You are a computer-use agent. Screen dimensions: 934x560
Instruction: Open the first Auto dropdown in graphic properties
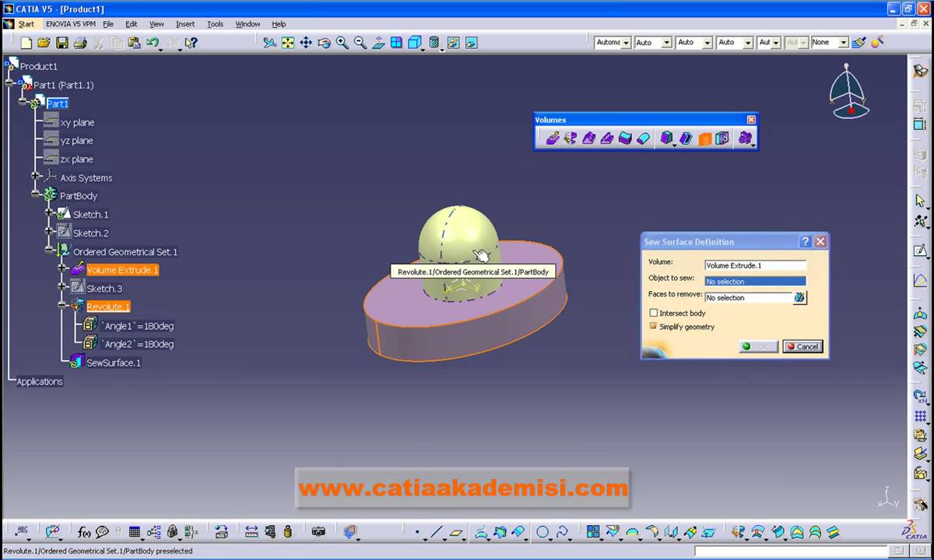(x=666, y=43)
